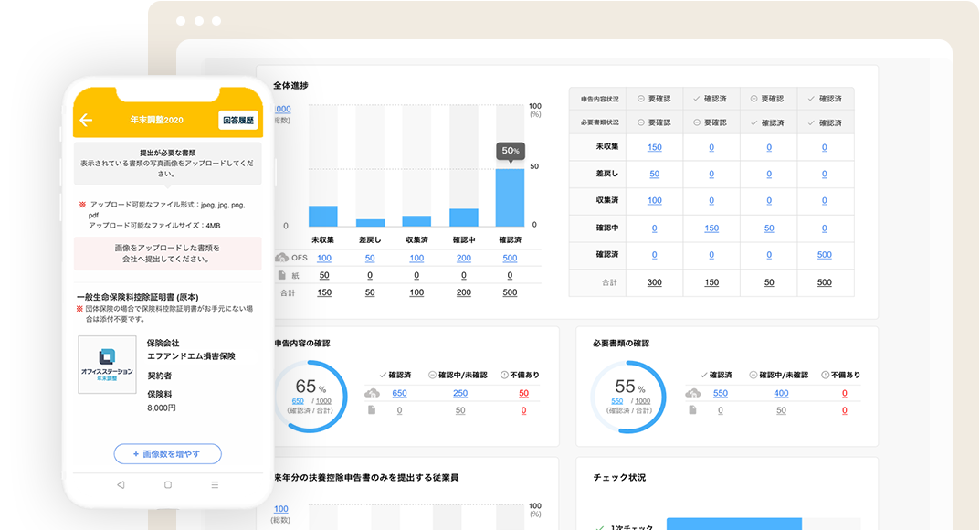Screen dimensions: 980x530
Task: Click 500 in the status table's 確認済 row
Action: (x=825, y=254)
